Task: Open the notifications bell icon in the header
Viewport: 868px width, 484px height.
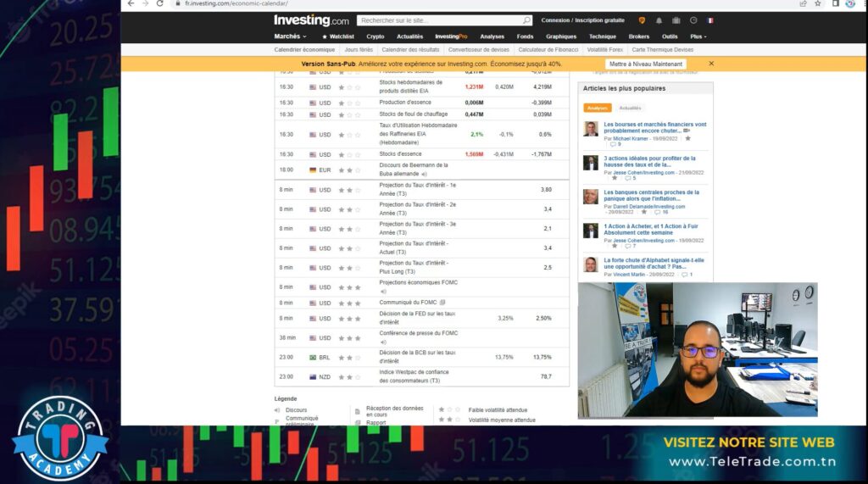Action: tap(659, 20)
